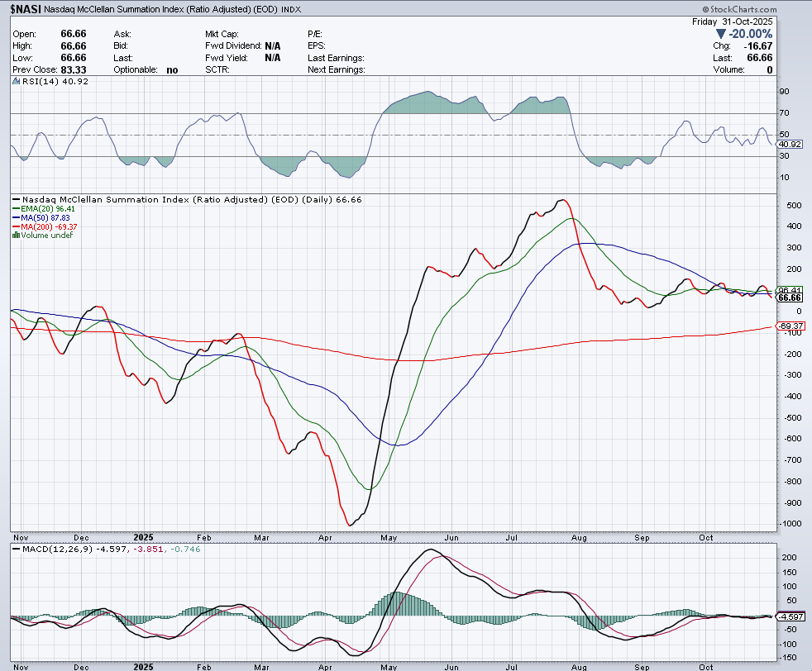Viewport: 812px width, 671px height.
Task: Click the Aug label under main chart
Action: click(579, 537)
